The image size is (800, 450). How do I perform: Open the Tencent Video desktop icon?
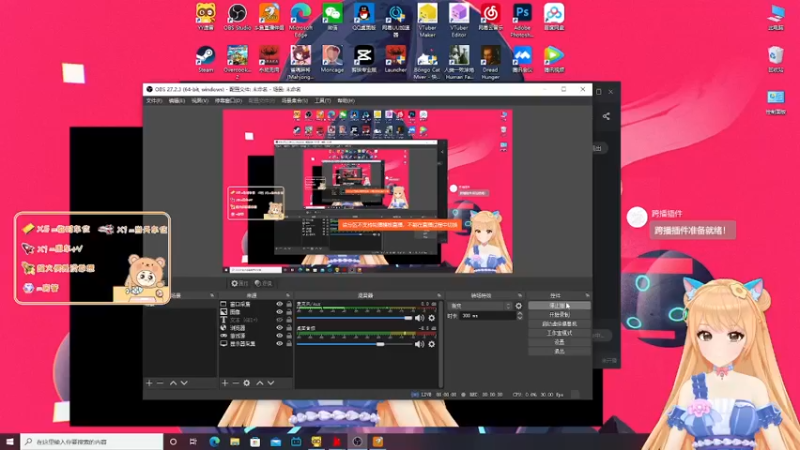pyautogui.click(x=554, y=59)
